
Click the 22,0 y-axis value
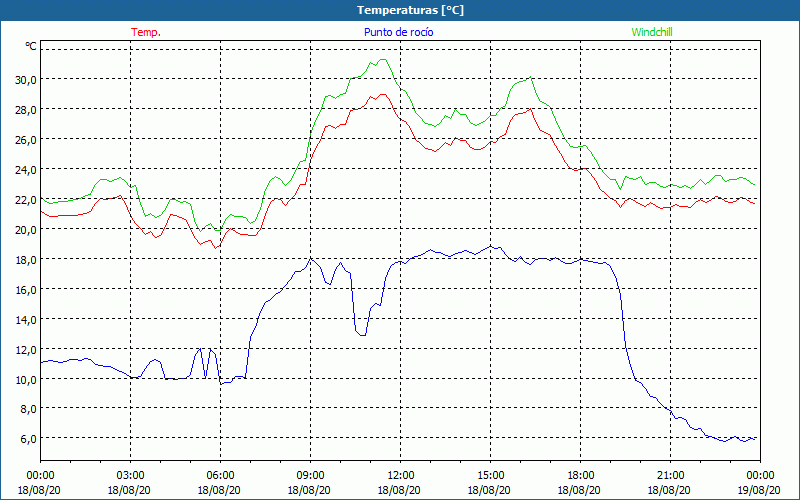tap(26, 199)
